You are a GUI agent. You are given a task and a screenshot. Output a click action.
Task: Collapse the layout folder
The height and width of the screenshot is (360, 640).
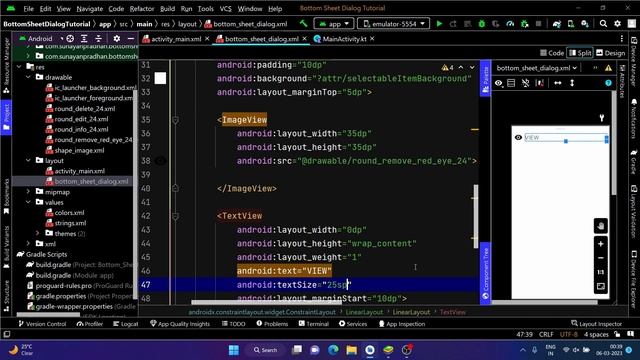click(x=28, y=160)
